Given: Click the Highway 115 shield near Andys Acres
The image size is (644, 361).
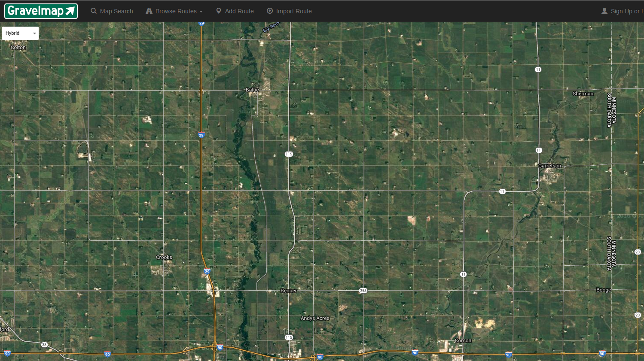Looking at the screenshot, I should click(x=289, y=337).
